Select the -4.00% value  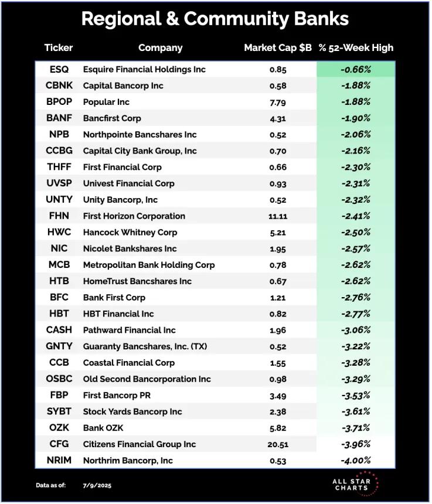356,460
